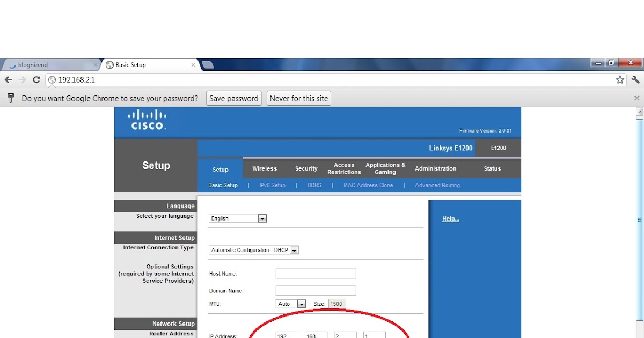Bookmark this page with the star icon

click(620, 80)
